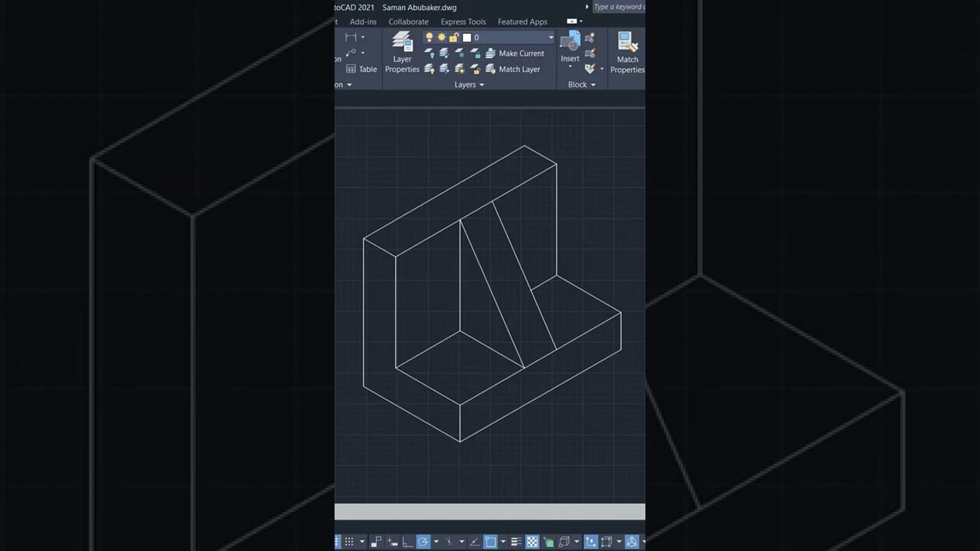This screenshot has height=551, width=980.
Task: Expand the Layers panel
Action: 469,84
